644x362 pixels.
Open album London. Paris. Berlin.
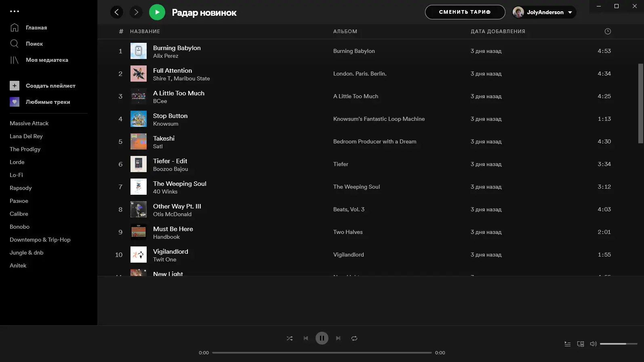tap(360, 74)
